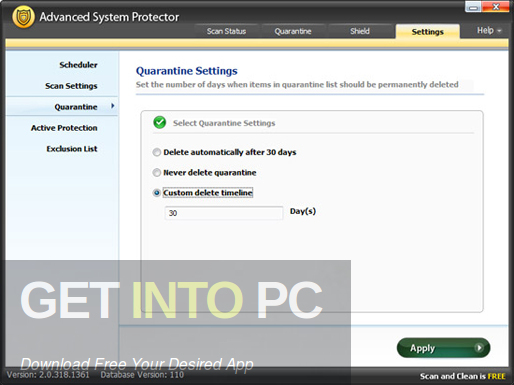514x385 pixels.
Task: Open the Settings tab
Action: coord(428,32)
